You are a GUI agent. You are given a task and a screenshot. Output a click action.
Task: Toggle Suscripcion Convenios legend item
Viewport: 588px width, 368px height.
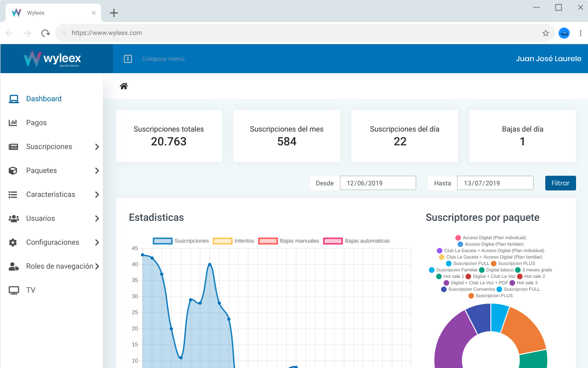click(468, 289)
